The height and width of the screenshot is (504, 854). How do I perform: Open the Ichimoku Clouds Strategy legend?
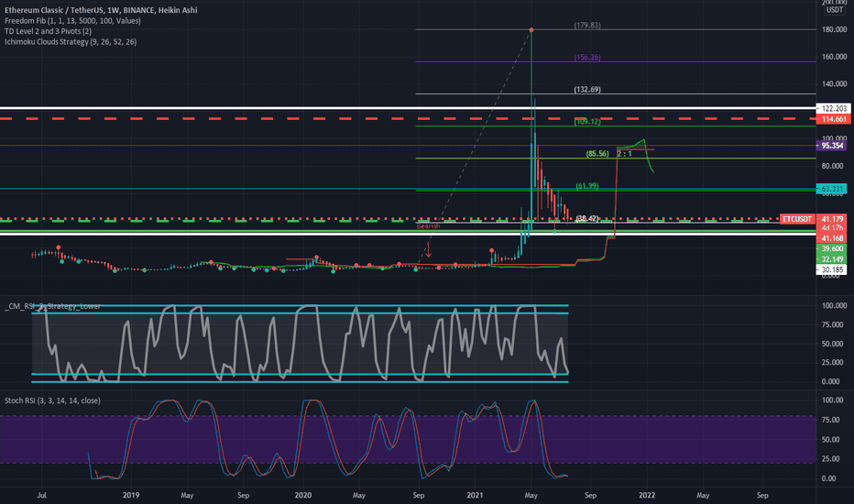pos(71,41)
